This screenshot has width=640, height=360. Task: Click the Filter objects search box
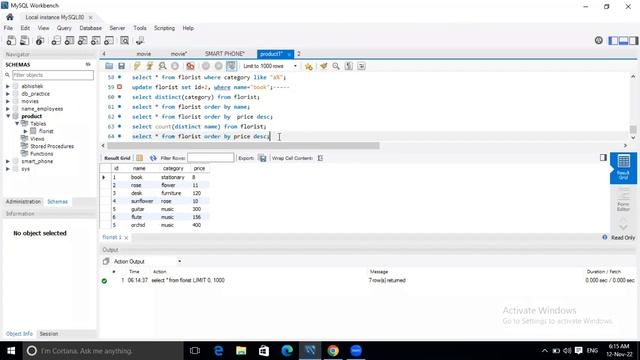pos(53,75)
